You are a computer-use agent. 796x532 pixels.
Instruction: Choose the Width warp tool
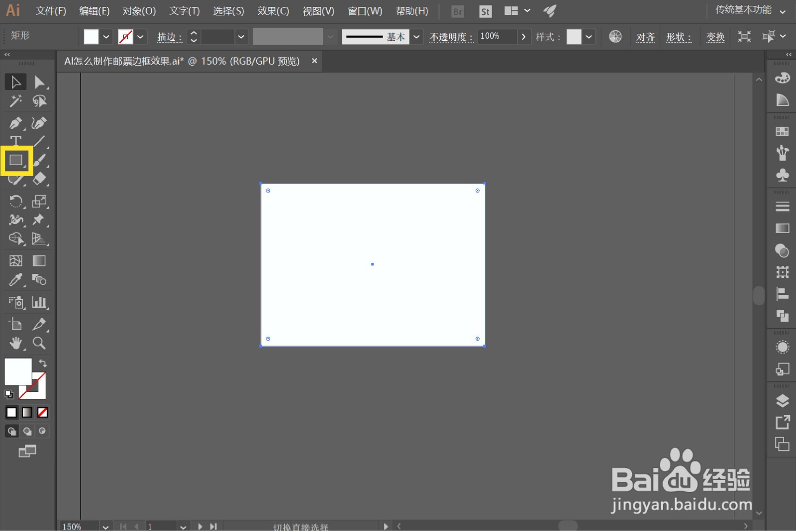[16, 220]
